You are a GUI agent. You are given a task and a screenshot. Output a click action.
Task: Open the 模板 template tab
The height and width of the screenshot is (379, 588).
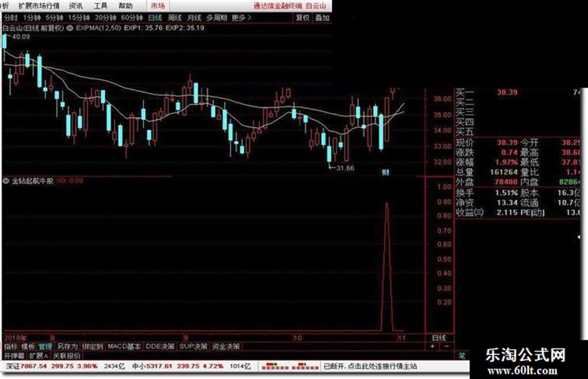coord(28,347)
